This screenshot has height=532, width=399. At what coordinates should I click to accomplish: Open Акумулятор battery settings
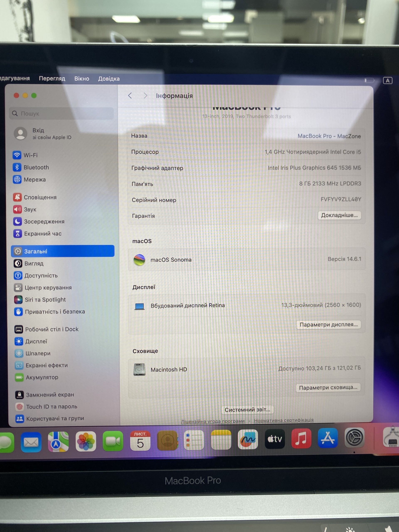[x=37, y=377]
